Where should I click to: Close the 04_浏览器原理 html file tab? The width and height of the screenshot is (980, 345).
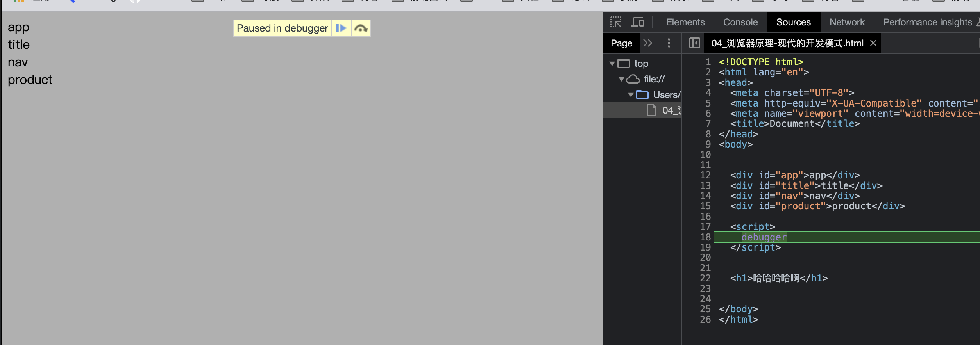click(x=873, y=43)
